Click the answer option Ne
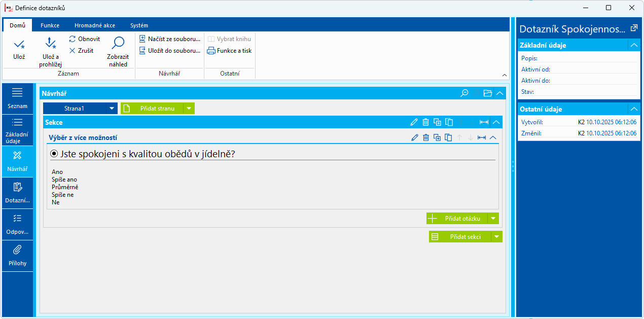This screenshot has width=644, height=319. pyautogui.click(x=56, y=202)
